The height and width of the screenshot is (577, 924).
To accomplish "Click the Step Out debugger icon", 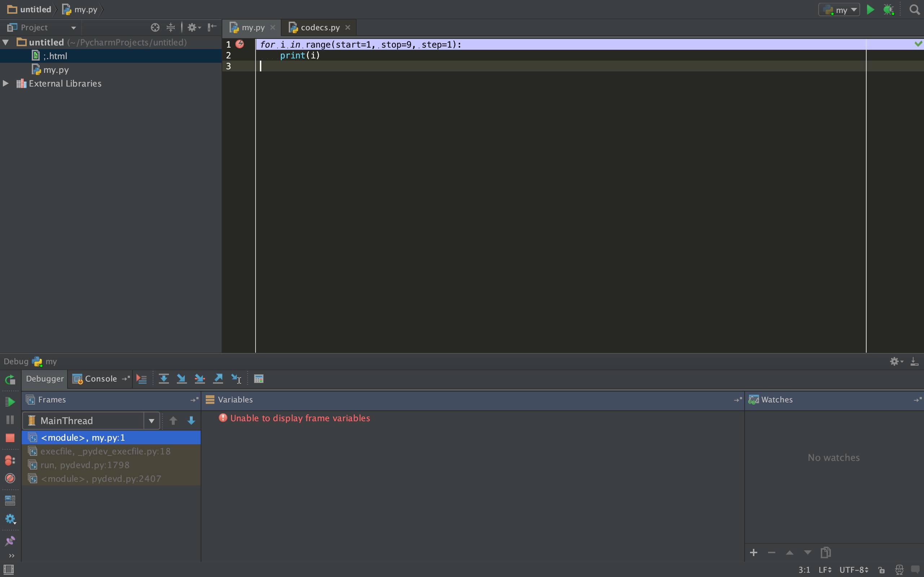I will click(x=218, y=379).
